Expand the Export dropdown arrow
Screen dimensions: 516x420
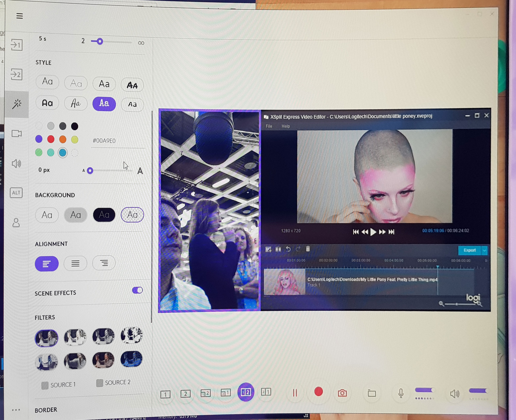(x=484, y=250)
